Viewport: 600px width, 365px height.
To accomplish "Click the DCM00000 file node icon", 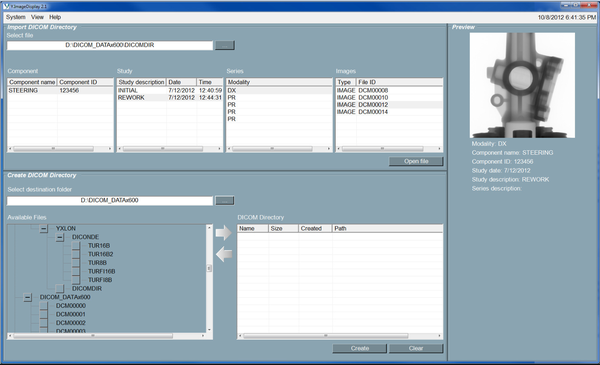I will pos(44,306).
